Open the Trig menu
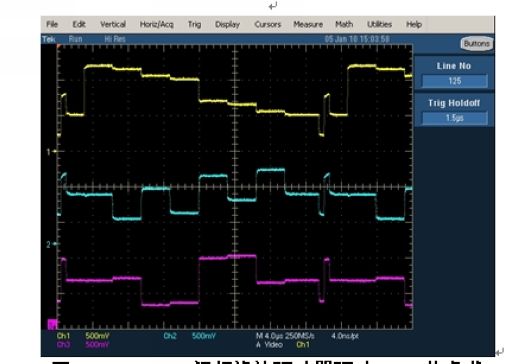This screenshot has width=520, height=364. pos(194,24)
